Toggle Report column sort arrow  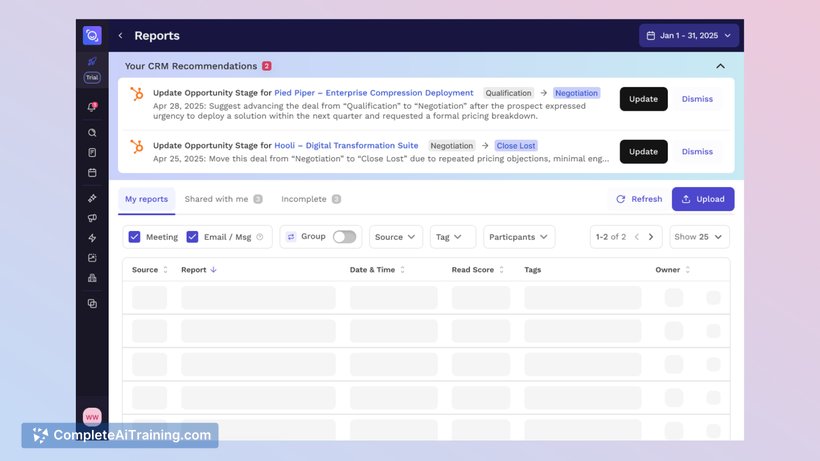(213, 270)
